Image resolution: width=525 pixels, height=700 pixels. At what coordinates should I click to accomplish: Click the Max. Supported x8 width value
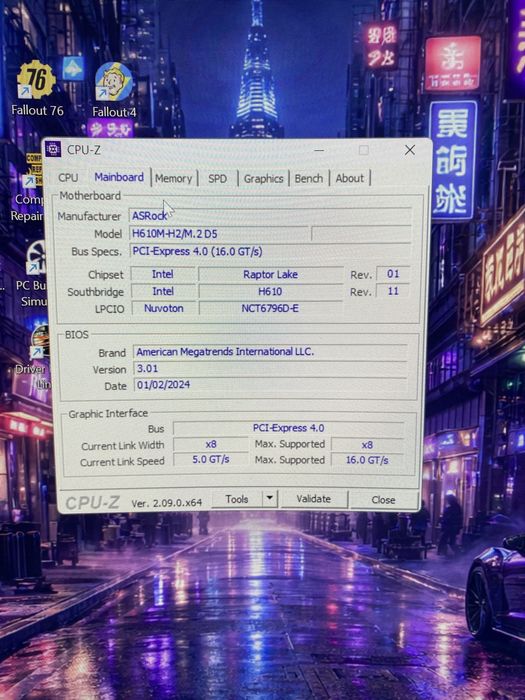(367, 445)
